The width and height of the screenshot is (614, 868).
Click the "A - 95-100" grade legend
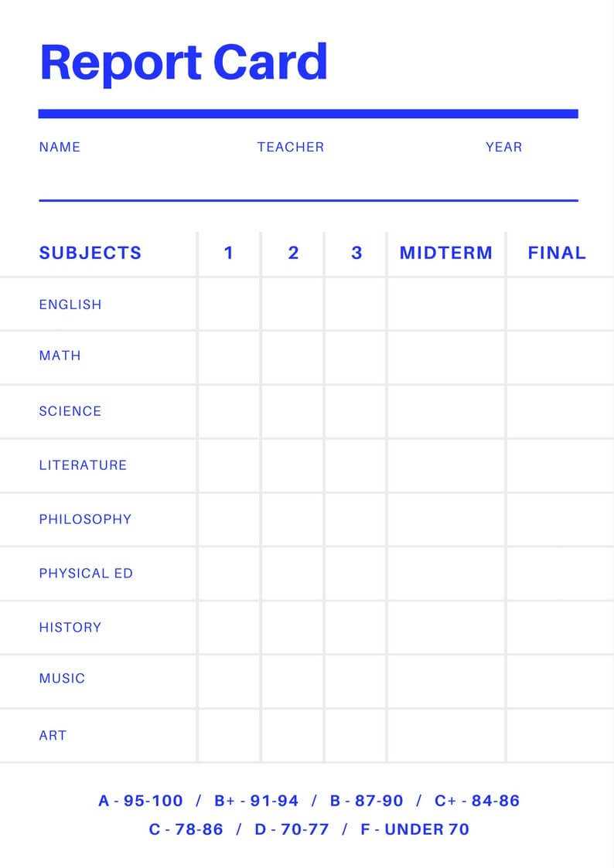pyautogui.click(x=141, y=801)
